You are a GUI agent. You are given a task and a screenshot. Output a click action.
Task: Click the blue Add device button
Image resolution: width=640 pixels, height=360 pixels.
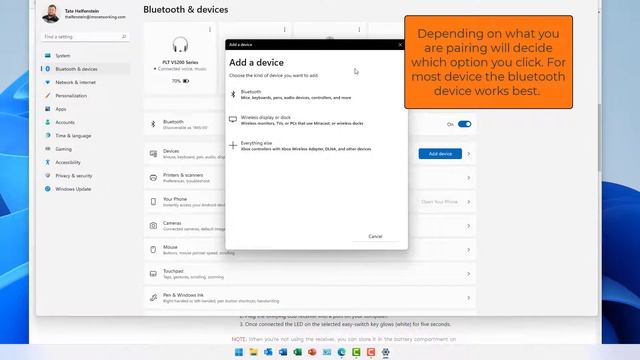click(440, 154)
